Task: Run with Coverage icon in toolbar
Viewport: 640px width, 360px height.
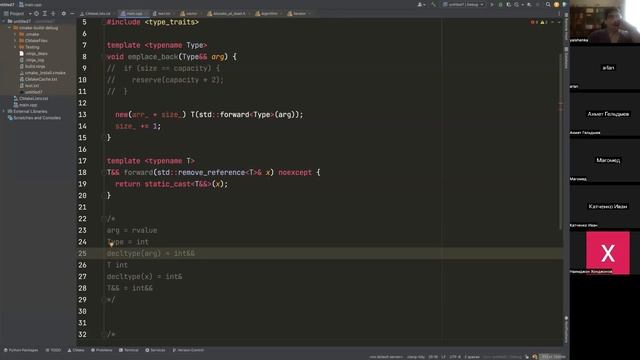Action: click(509, 4)
